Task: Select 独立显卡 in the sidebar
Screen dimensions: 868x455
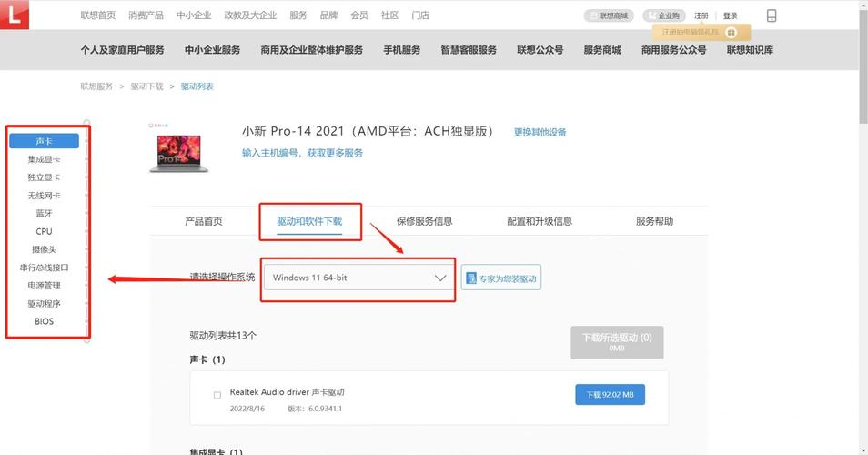Action: click(44, 177)
